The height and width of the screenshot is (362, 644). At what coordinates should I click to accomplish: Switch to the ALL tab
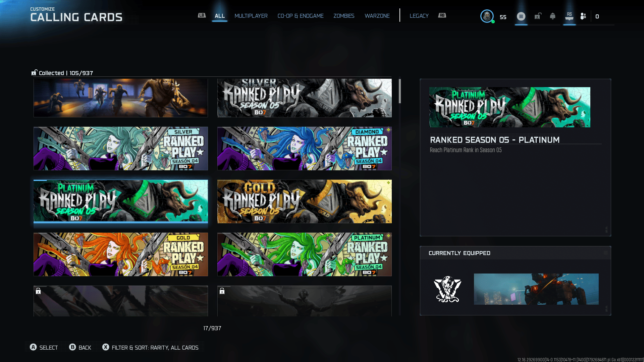click(x=220, y=16)
